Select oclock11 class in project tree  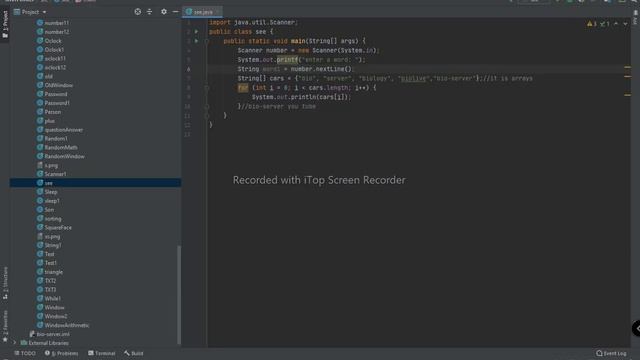[x=51, y=58]
